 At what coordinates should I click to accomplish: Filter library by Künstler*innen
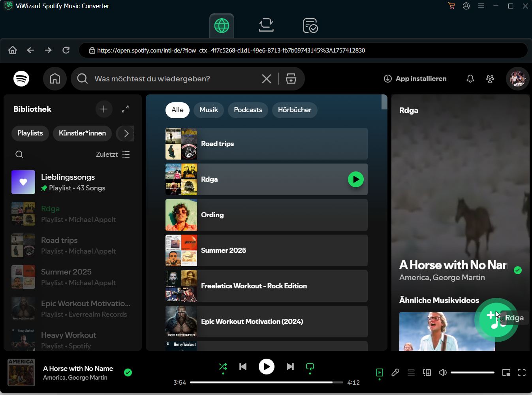[x=82, y=133]
